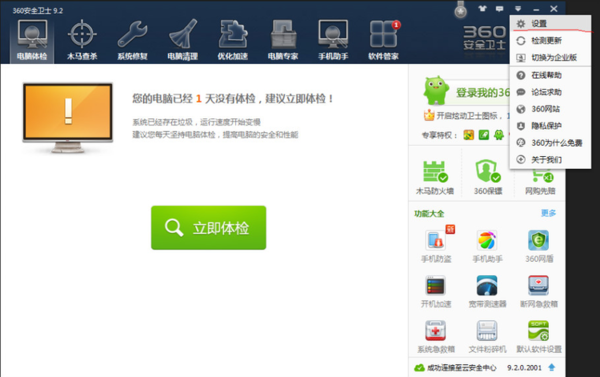Open the 360网盾 feature
Image resolution: width=600 pixels, height=377 pixels.
point(539,246)
